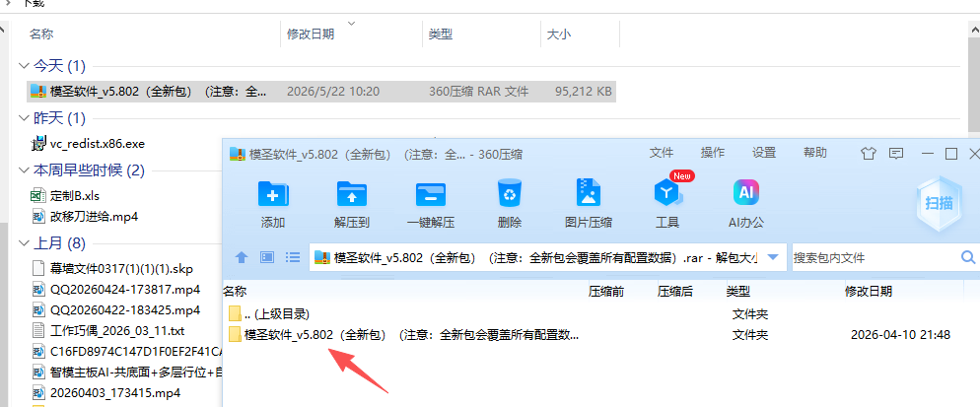980x407 pixels.
Task: Click the 改移刀进给.mp4 video icon
Action: coord(38,217)
